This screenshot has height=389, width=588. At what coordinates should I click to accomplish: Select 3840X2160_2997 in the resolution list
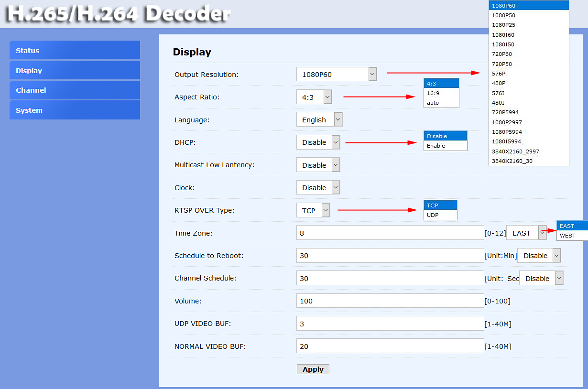[529, 151]
